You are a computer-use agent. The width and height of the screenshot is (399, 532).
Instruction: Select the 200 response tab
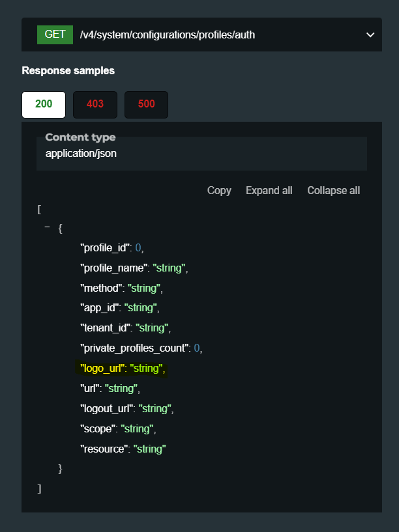44,104
